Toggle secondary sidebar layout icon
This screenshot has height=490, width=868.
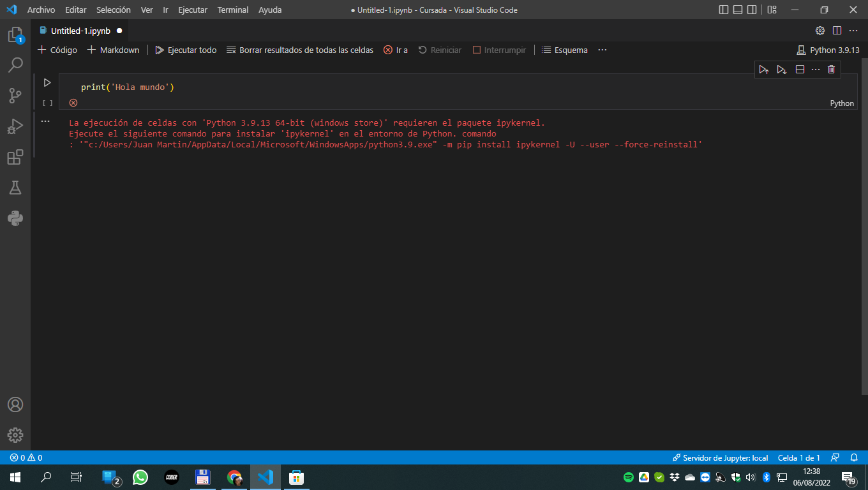[752, 10]
